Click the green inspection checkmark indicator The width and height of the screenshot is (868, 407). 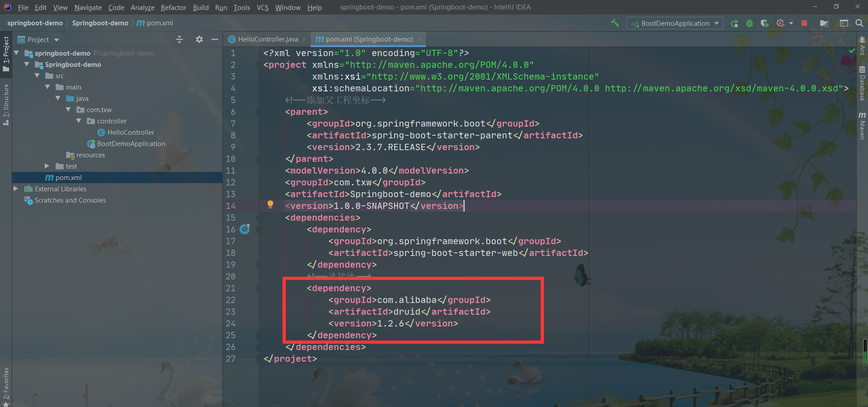click(x=852, y=52)
